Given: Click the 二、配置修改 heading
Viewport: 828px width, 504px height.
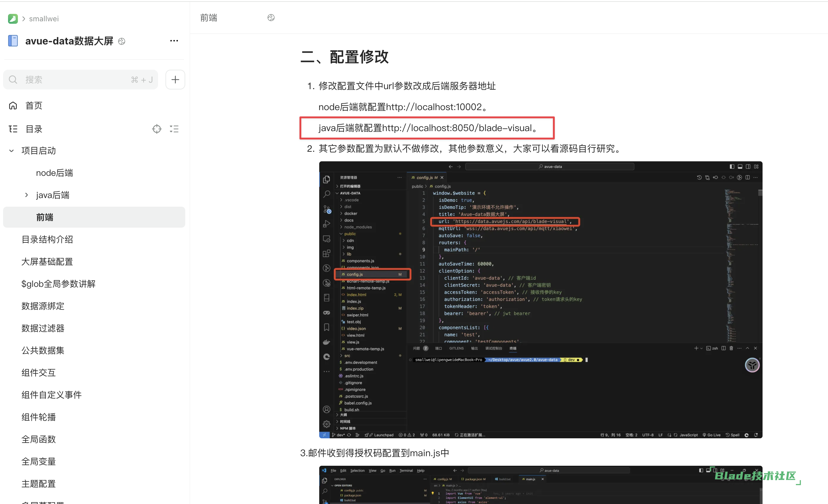Looking at the screenshot, I should pyautogui.click(x=344, y=57).
